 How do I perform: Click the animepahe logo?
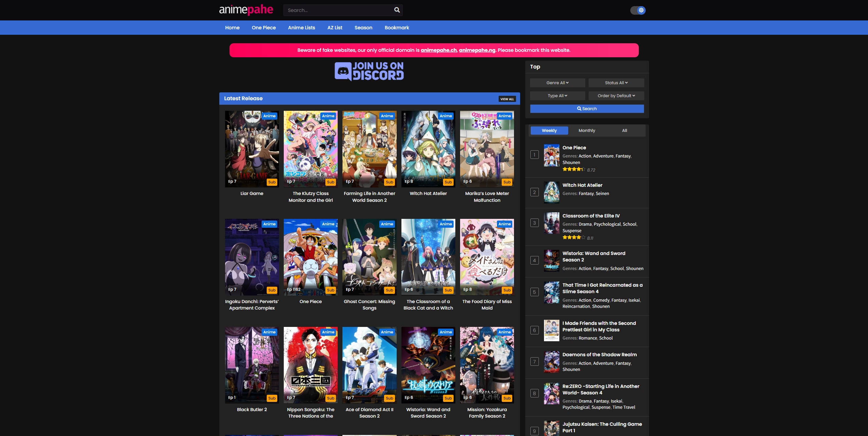pos(246,10)
